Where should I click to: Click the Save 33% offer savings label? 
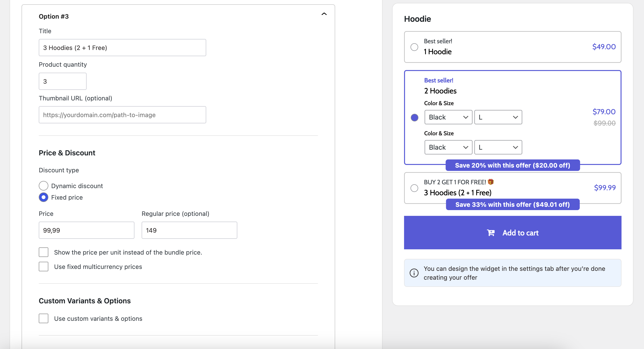pos(512,205)
